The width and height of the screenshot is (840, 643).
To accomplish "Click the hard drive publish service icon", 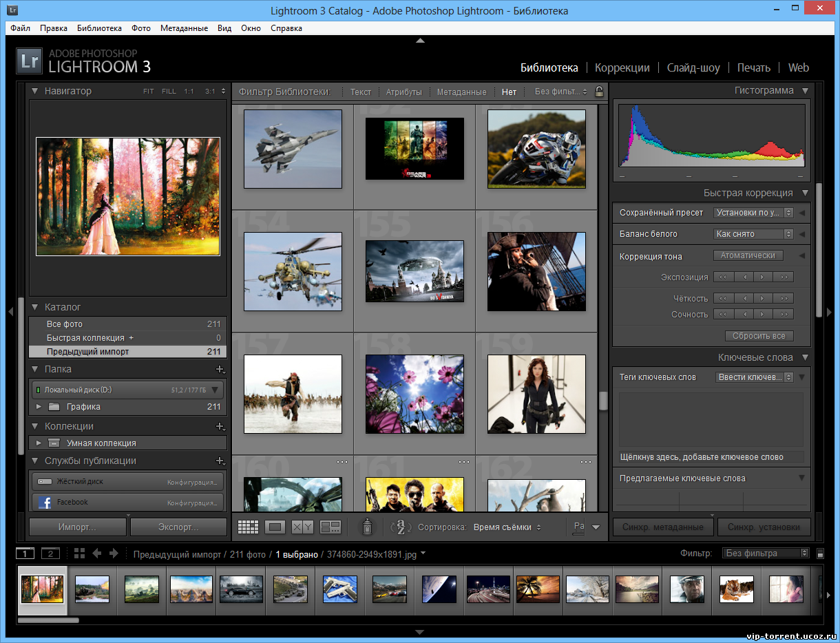I will 45,481.
